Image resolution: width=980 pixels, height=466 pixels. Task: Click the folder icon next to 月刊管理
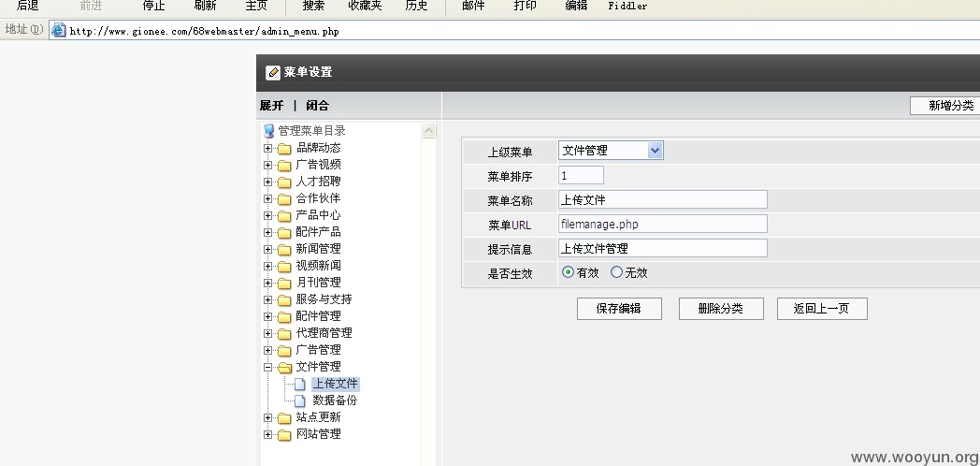285,284
